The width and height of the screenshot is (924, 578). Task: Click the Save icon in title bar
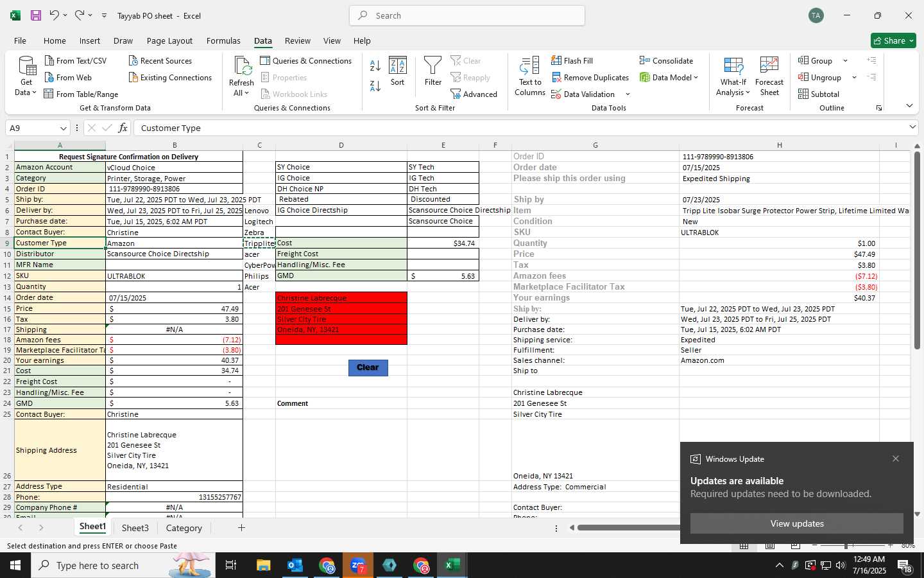36,15
